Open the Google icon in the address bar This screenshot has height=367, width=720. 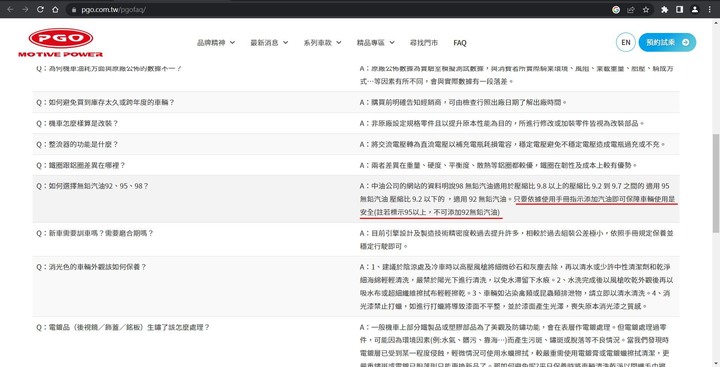(616, 10)
